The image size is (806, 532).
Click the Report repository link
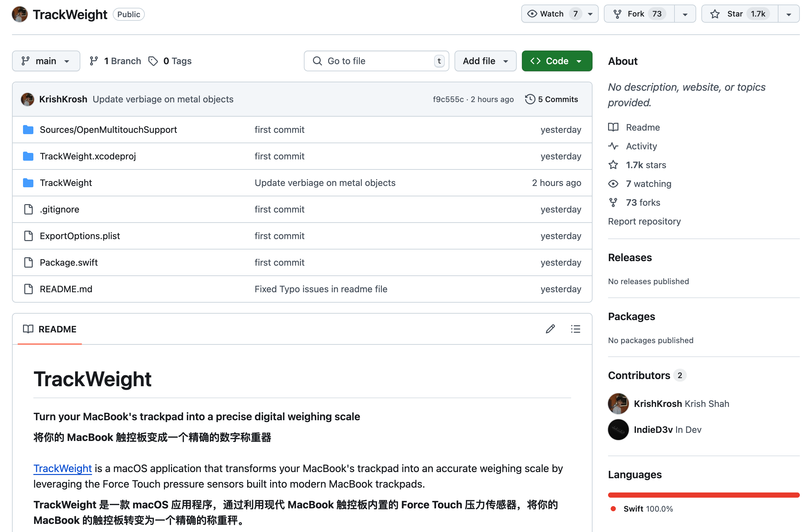[644, 221]
